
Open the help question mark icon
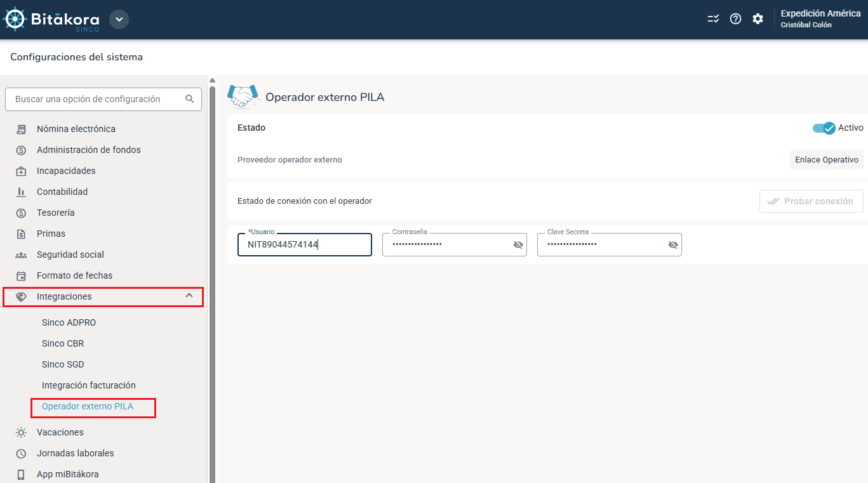735,18
